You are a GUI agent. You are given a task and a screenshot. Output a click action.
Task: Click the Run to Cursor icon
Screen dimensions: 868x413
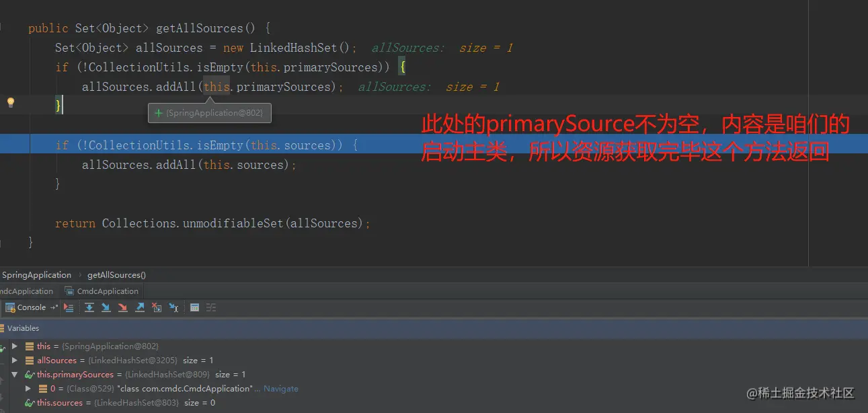click(x=173, y=307)
